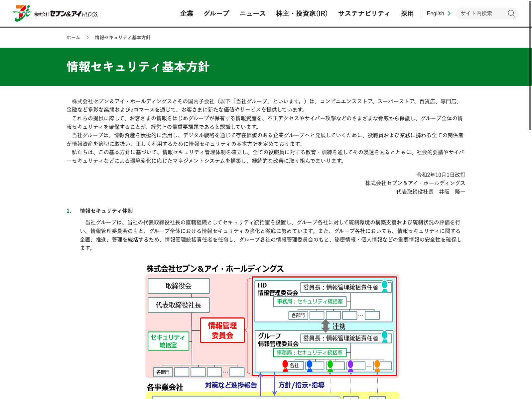Select ニュース in the top navigation

tap(253, 13)
